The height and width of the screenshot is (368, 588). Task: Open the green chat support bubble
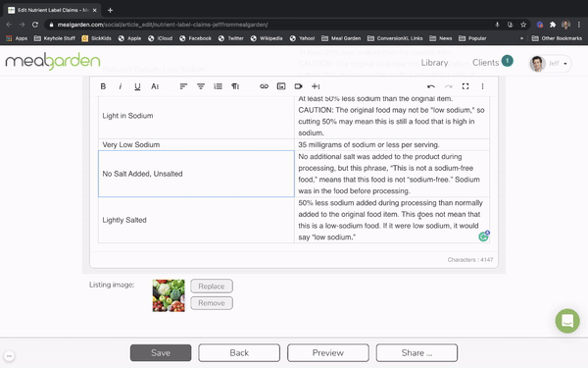(567, 321)
